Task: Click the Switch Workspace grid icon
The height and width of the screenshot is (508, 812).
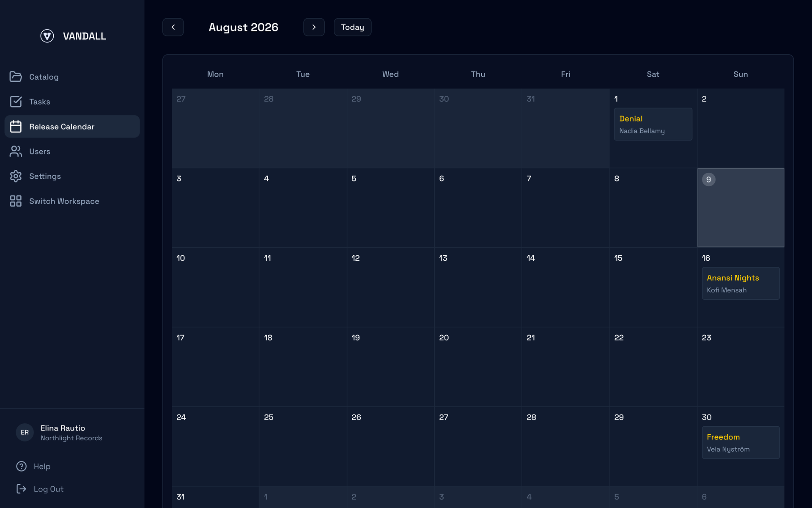Action: click(16, 201)
